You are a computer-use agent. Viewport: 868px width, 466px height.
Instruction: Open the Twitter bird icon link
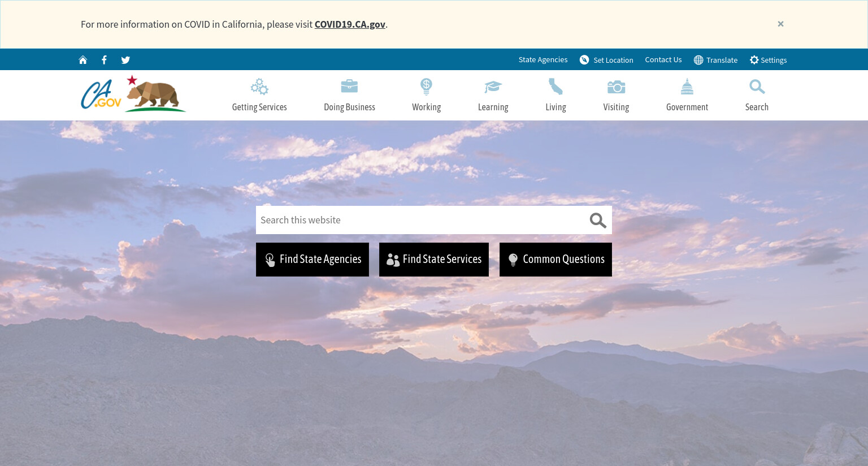[x=125, y=60]
